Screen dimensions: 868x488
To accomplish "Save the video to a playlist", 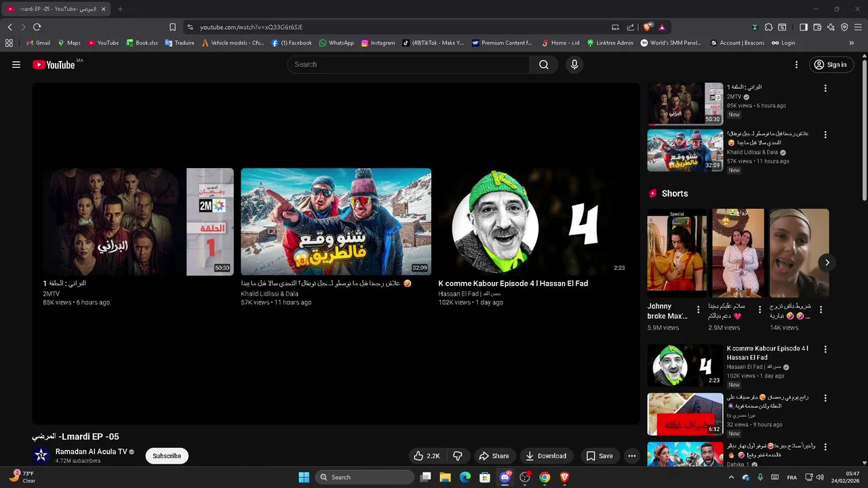I will click(x=599, y=456).
